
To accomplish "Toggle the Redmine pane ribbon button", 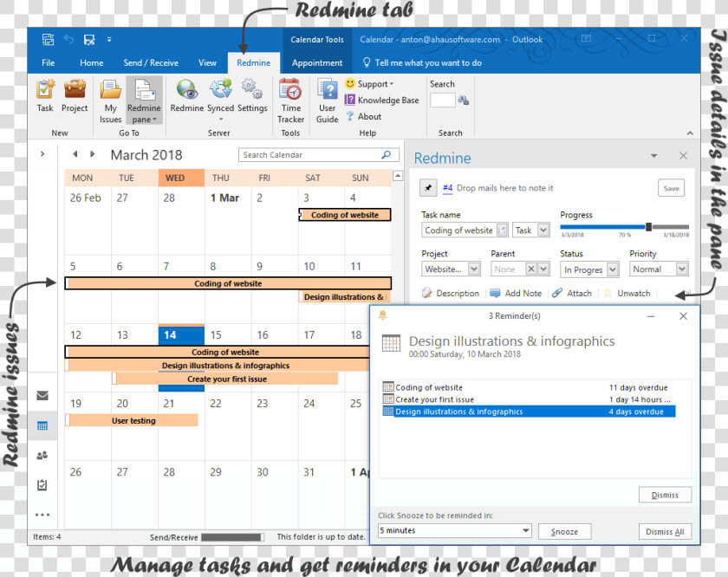I will pos(144,100).
